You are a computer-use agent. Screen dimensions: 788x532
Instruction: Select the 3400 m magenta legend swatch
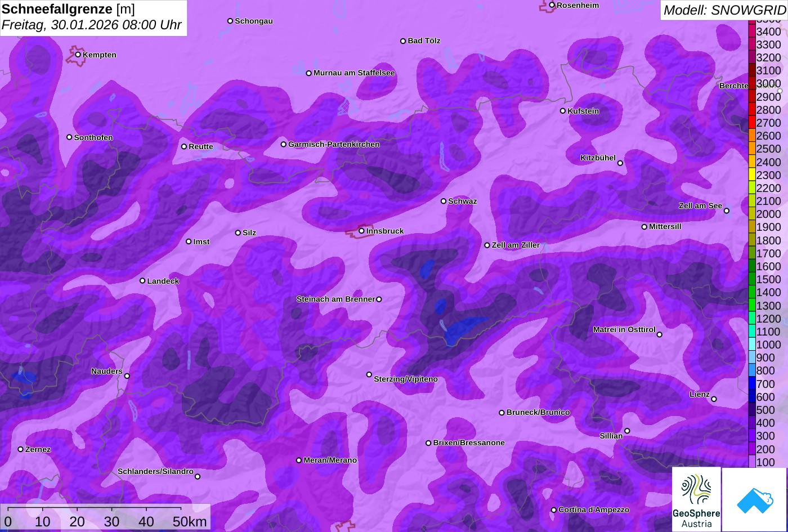(752, 31)
